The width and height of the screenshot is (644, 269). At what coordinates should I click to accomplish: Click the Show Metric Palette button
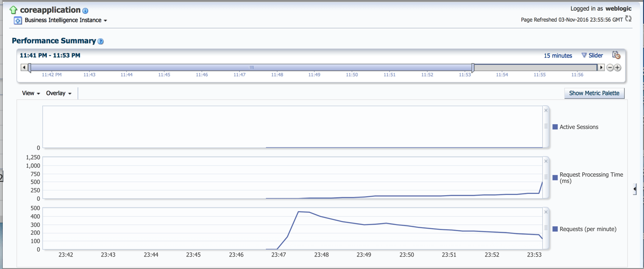coord(594,93)
